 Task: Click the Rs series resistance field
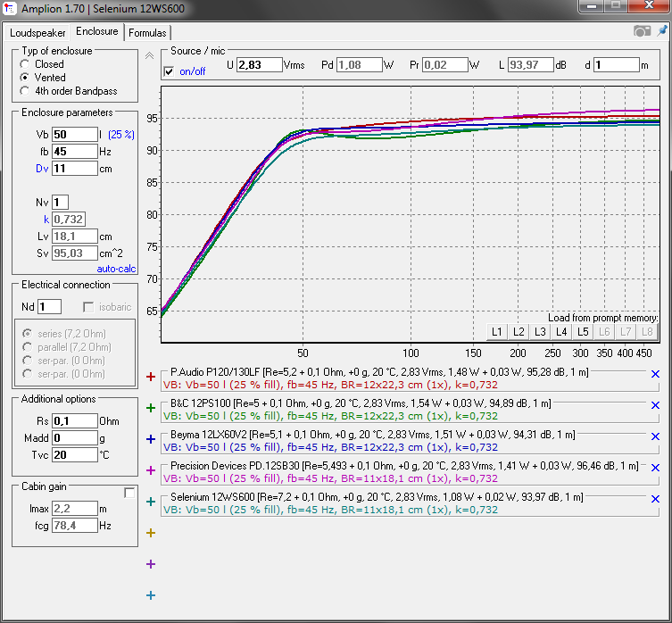point(75,421)
